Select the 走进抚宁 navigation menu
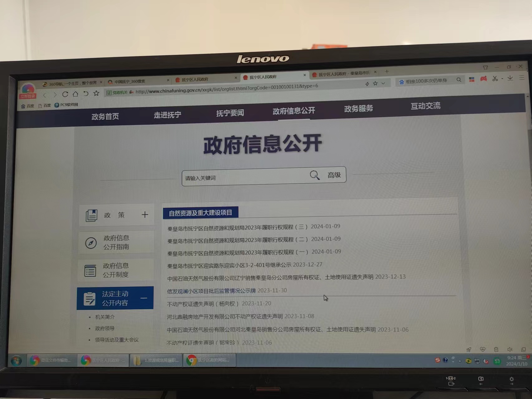 click(x=167, y=115)
